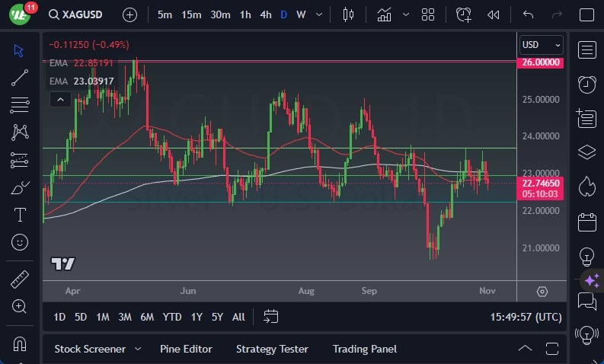Image resolution: width=604 pixels, height=364 pixels.
Task: Toggle fullscreen mode square icon
Action: 586,14
